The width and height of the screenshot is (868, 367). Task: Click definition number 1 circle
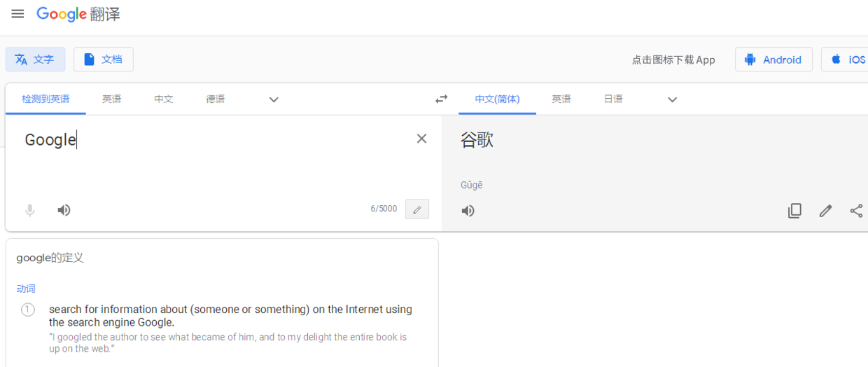[28, 310]
